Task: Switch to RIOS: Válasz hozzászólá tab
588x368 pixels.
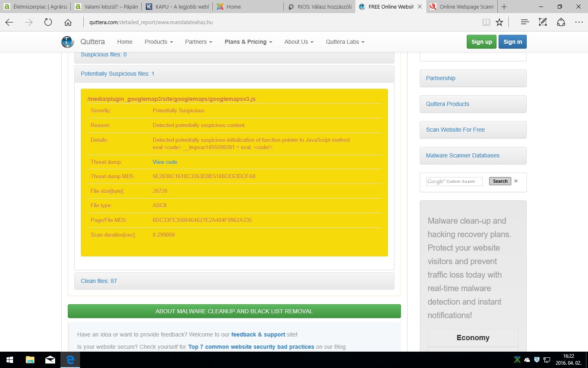Action: tap(319, 7)
